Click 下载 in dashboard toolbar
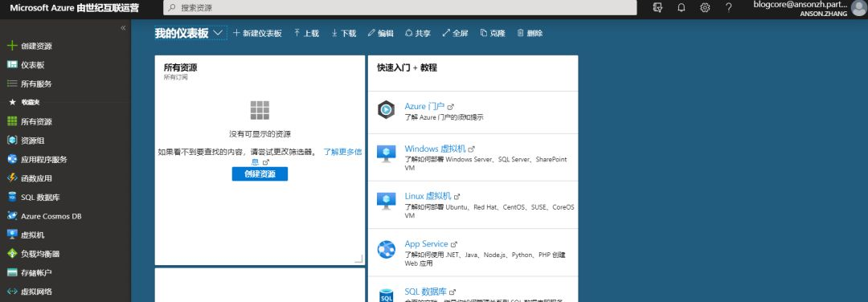The width and height of the screenshot is (868, 302). pos(343,33)
